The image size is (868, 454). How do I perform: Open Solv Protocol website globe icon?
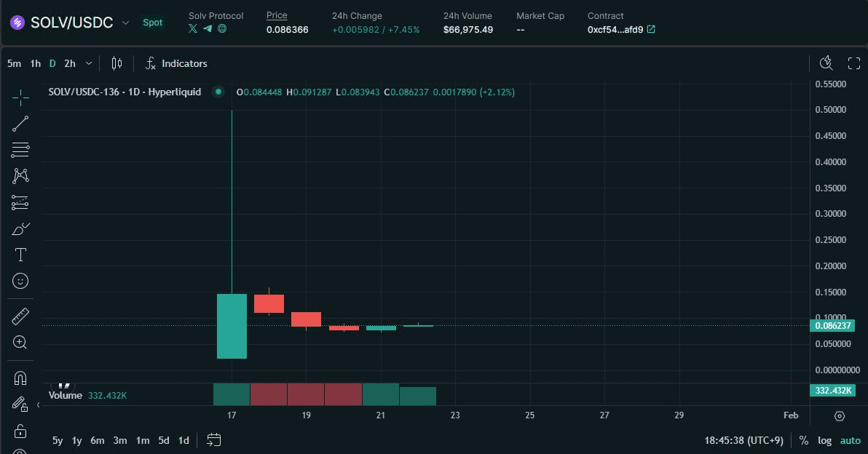[222, 29]
